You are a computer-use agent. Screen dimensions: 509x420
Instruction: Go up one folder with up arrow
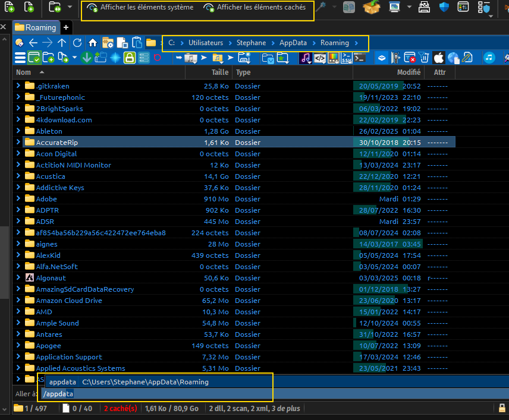(62, 43)
